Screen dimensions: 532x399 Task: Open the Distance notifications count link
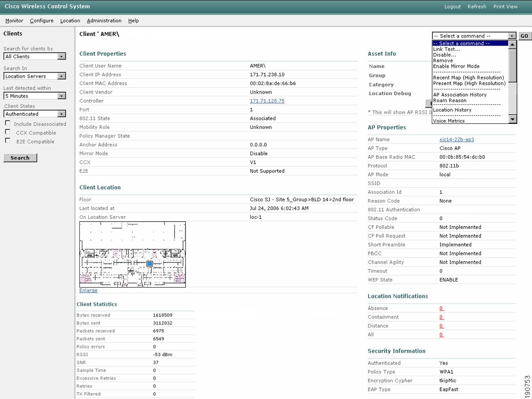441,326
